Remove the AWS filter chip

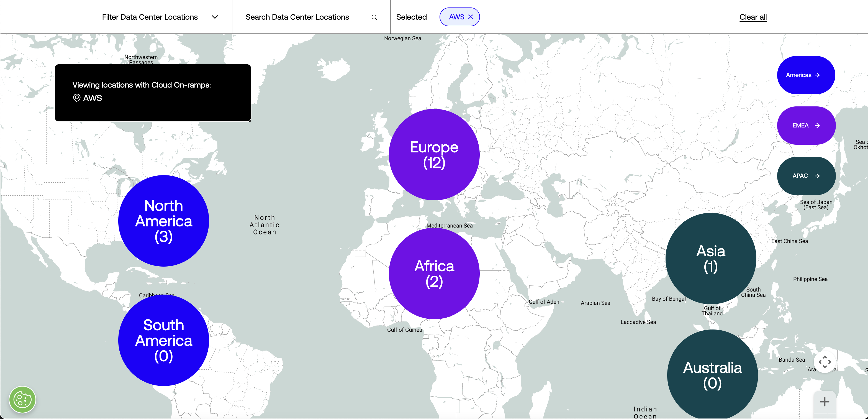470,17
